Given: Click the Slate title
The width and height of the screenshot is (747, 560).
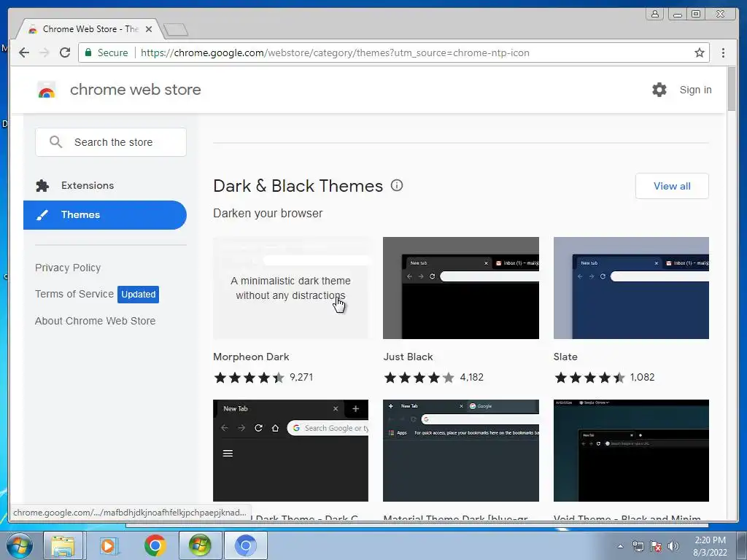Looking at the screenshot, I should (x=565, y=357).
